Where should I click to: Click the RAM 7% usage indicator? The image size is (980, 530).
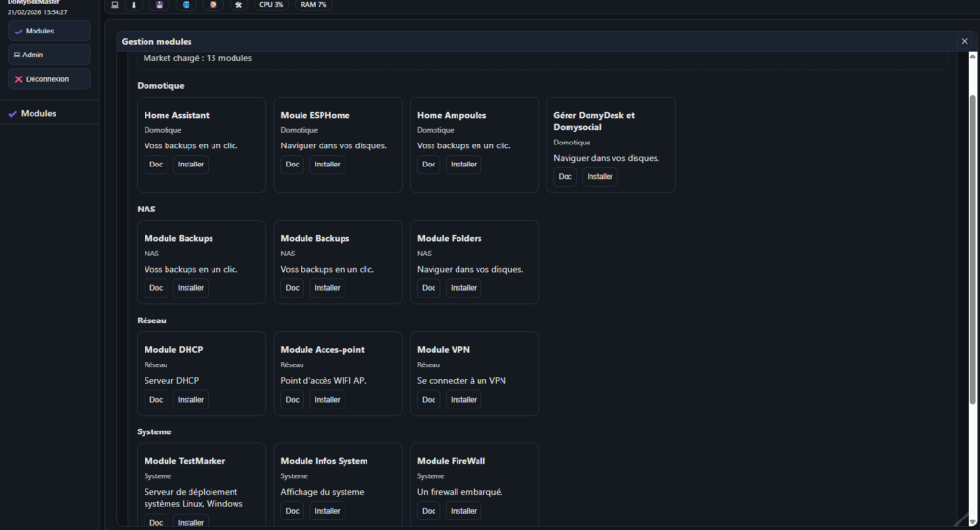click(x=313, y=5)
